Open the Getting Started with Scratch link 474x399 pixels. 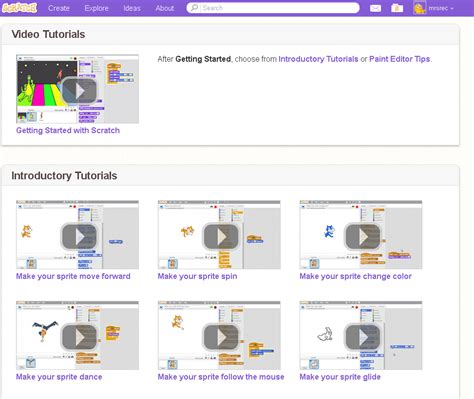point(68,130)
